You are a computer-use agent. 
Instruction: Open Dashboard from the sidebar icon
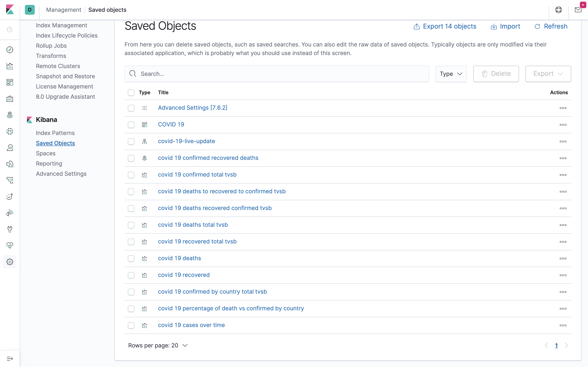(10, 82)
